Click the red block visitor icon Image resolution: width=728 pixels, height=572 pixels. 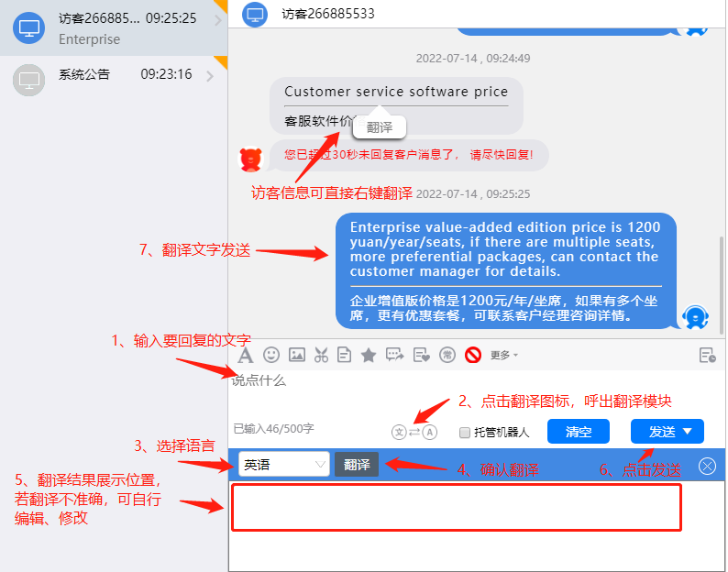coord(473,355)
